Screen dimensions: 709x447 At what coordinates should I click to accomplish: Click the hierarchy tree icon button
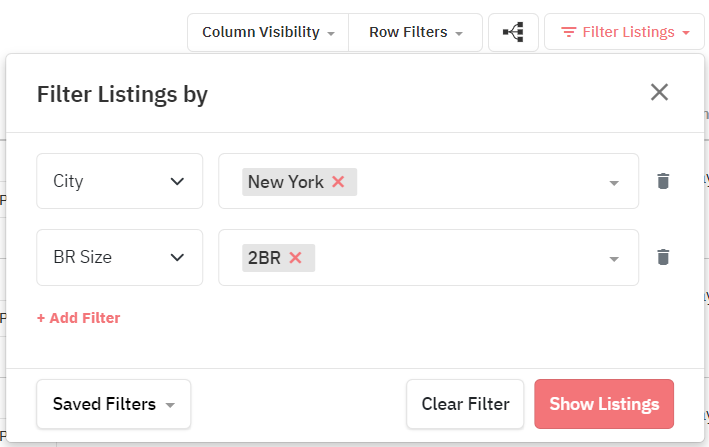pos(513,32)
